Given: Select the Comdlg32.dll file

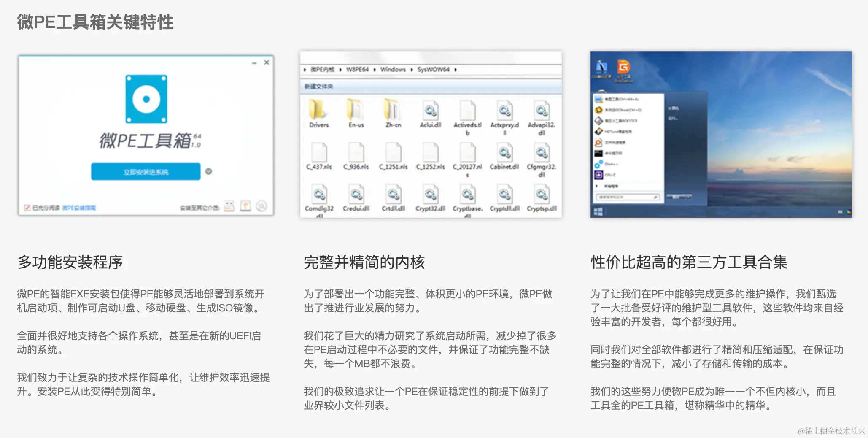Looking at the screenshot, I should [319, 200].
